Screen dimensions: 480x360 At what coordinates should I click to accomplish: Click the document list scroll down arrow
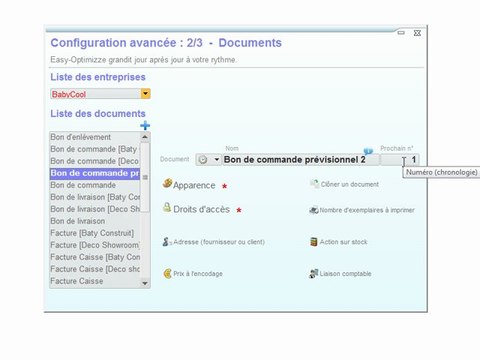click(145, 283)
